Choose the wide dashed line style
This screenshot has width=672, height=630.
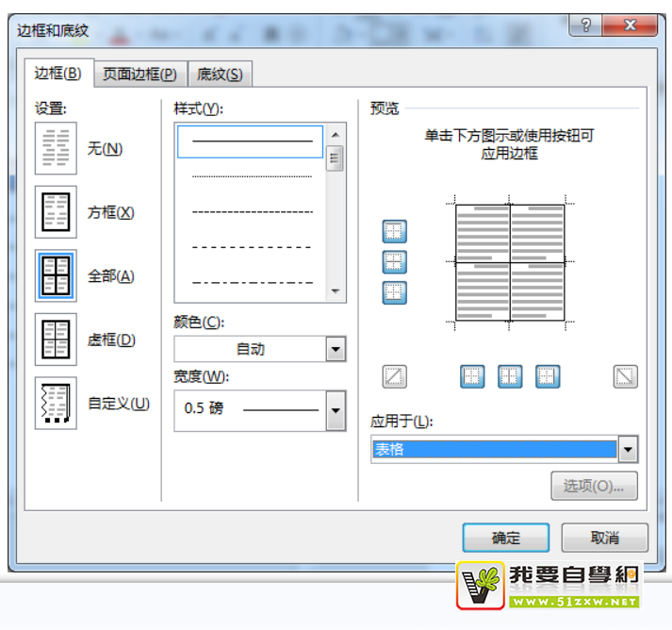tap(252, 247)
